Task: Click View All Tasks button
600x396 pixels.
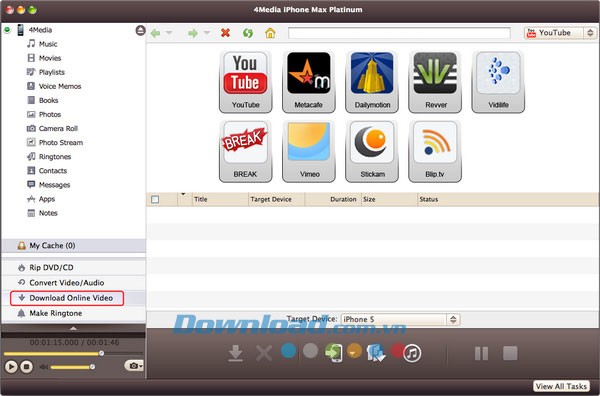Action: click(561, 386)
